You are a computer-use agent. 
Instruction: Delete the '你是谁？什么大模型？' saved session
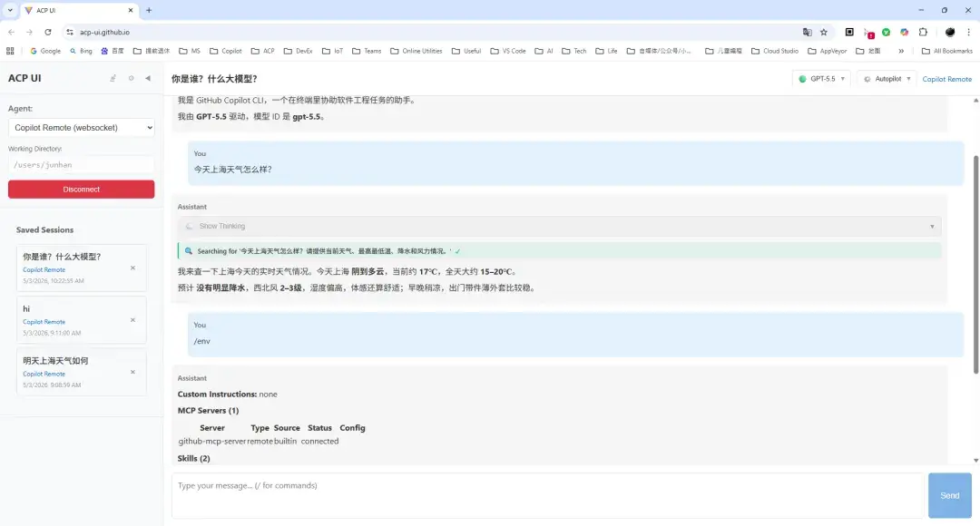click(x=132, y=268)
